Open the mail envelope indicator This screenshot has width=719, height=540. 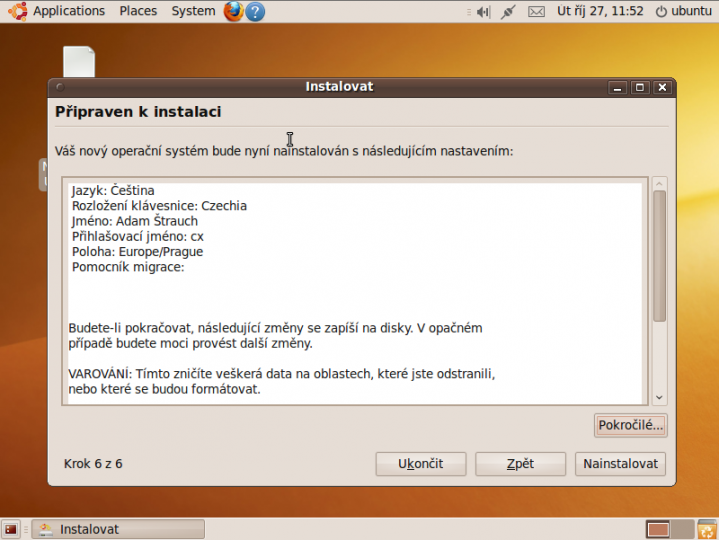click(x=536, y=11)
